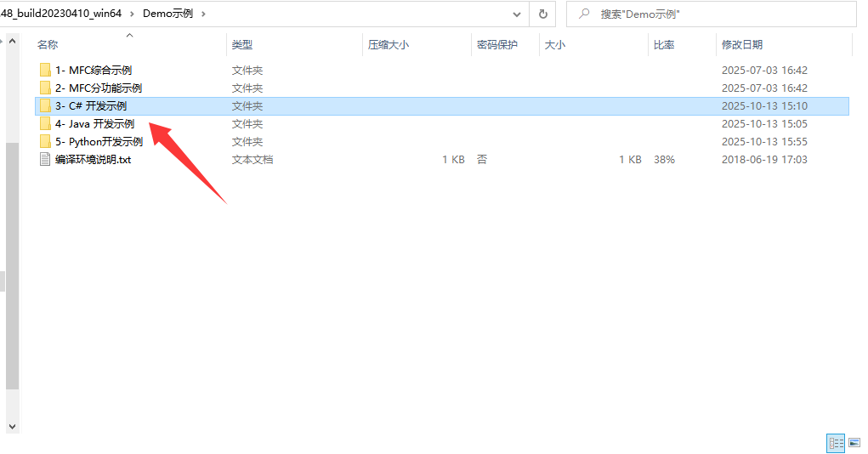Expand the chevron after Demo示例 breadcrumb

[202, 14]
